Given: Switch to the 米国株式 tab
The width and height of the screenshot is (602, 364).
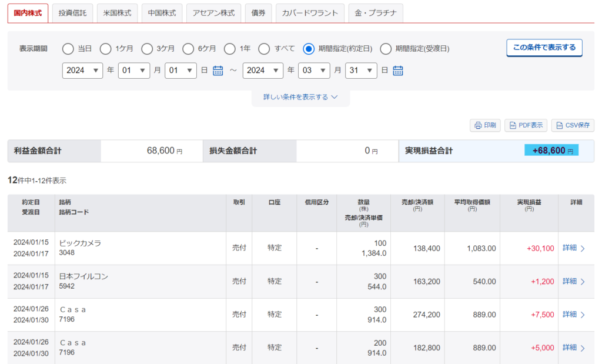Looking at the screenshot, I should pyautogui.click(x=117, y=13).
